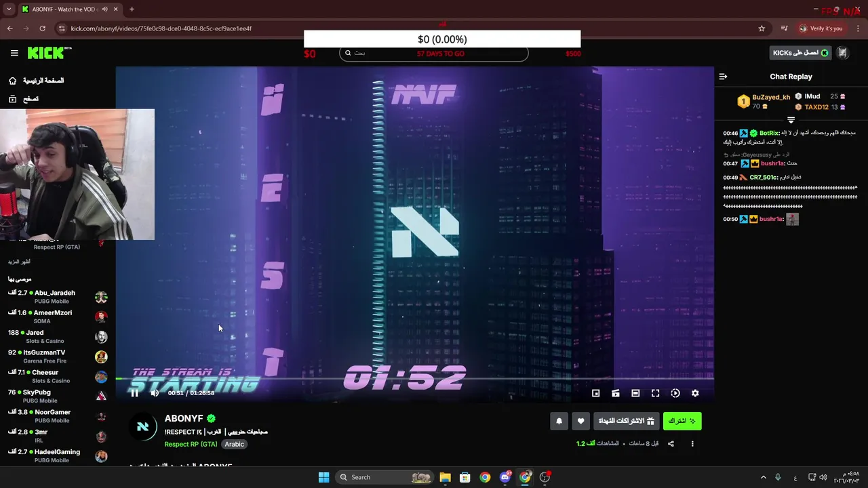This screenshot has height=488, width=868.
Task: Reload the browser page
Action: [x=42, y=28]
